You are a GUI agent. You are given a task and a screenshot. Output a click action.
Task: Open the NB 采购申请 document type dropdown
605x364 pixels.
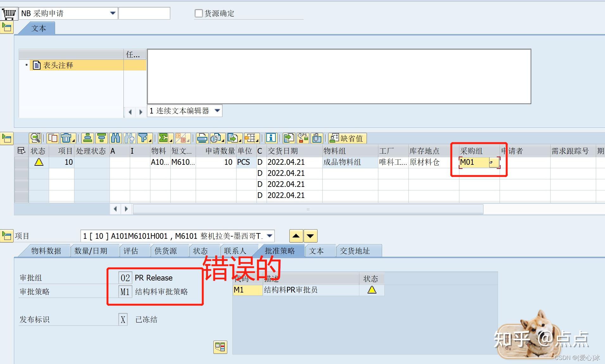[x=113, y=13]
